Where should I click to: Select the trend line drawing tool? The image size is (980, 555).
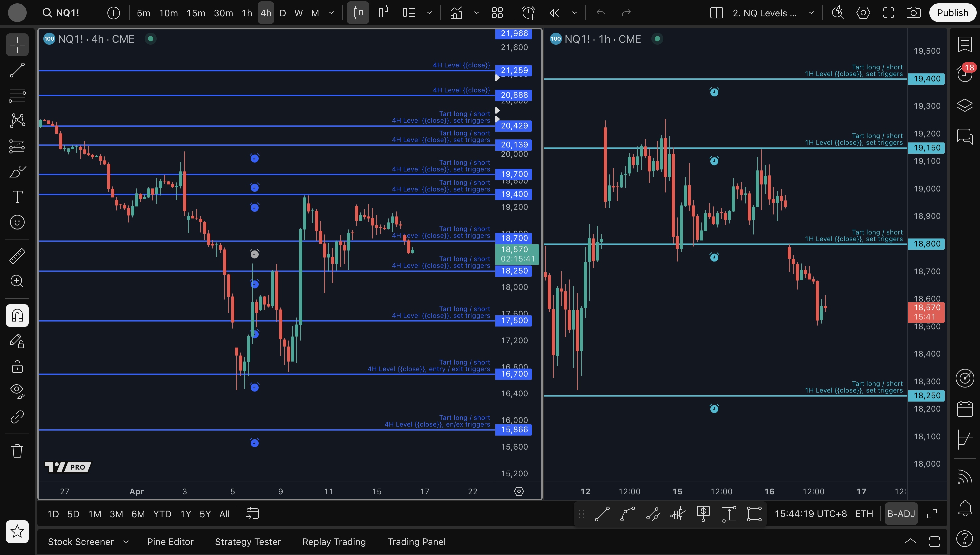pos(17,70)
